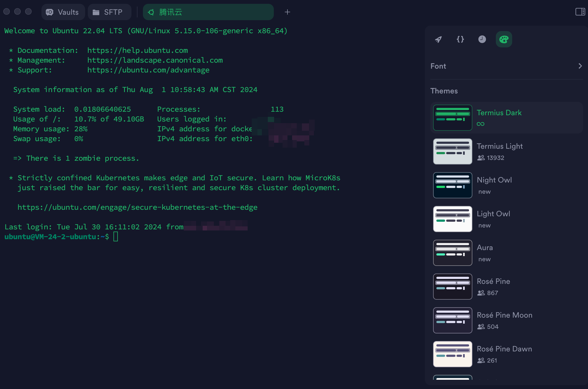The width and height of the screenshot is (588, 389).
Task: Select Rosé Pine Dawn theme thumbnail
Action: (453, 354)
